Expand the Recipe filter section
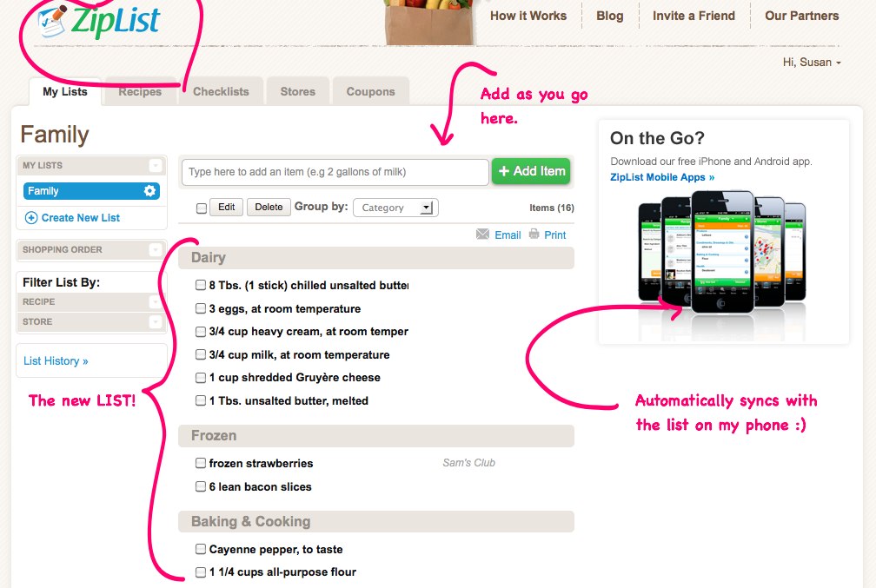 point(155,302)
